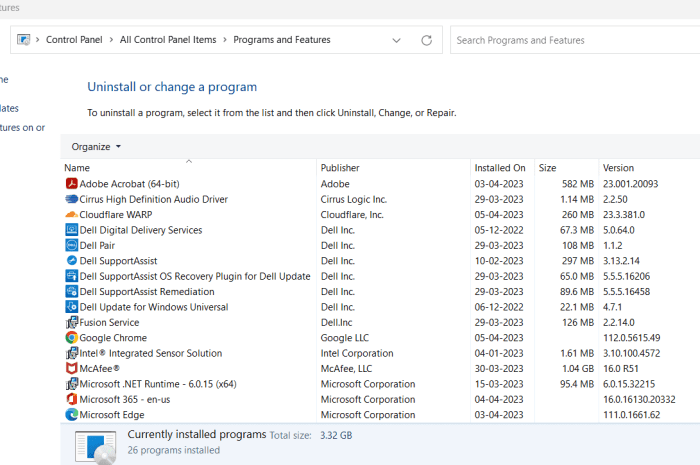Select Dell SupportAssist Remediation name

click(147, 292)
